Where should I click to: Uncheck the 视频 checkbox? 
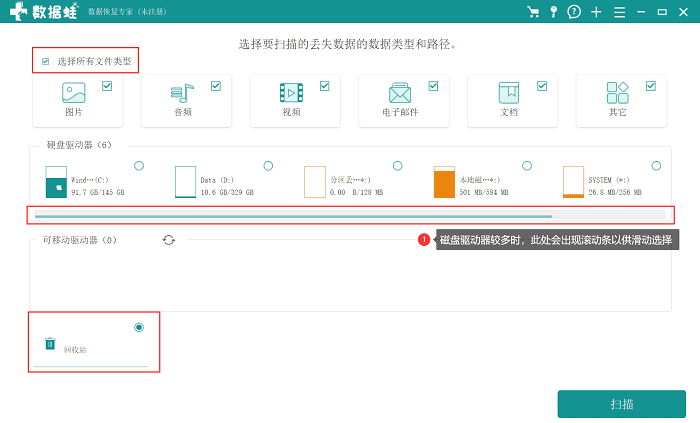[325, 86]
